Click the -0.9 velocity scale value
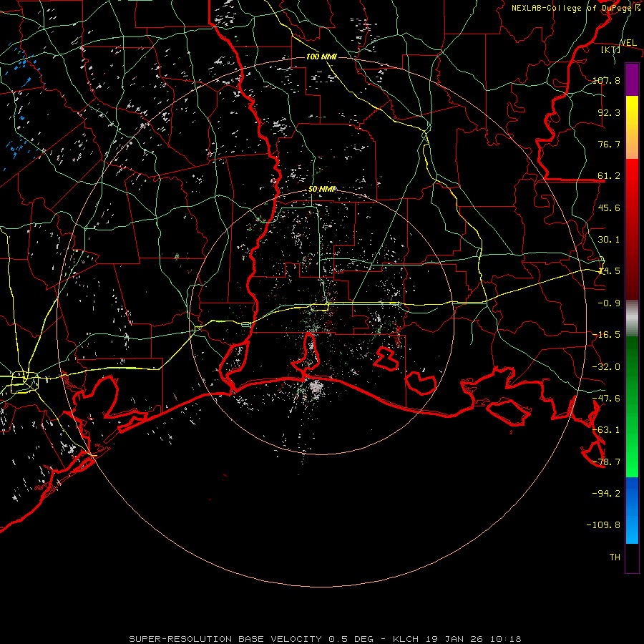Screen dimensions: 644x644 pyautogui.click(x=609, y=303)
